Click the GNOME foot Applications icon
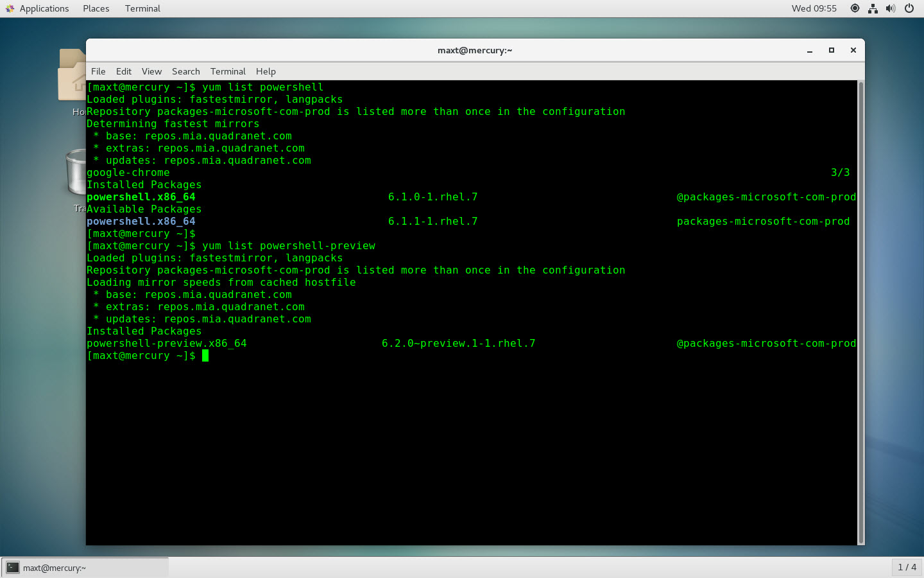The image size is (924, 578). click(10, 8)
